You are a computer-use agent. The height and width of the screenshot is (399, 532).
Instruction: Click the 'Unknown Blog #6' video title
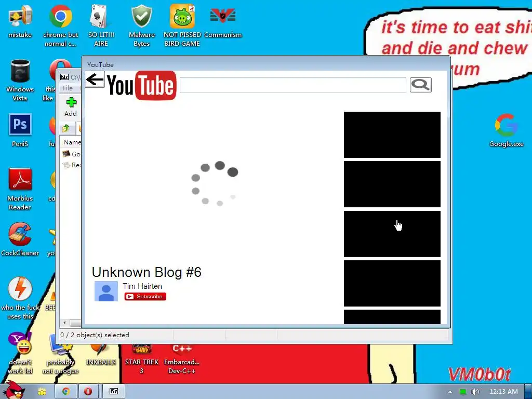coord(147,272)
